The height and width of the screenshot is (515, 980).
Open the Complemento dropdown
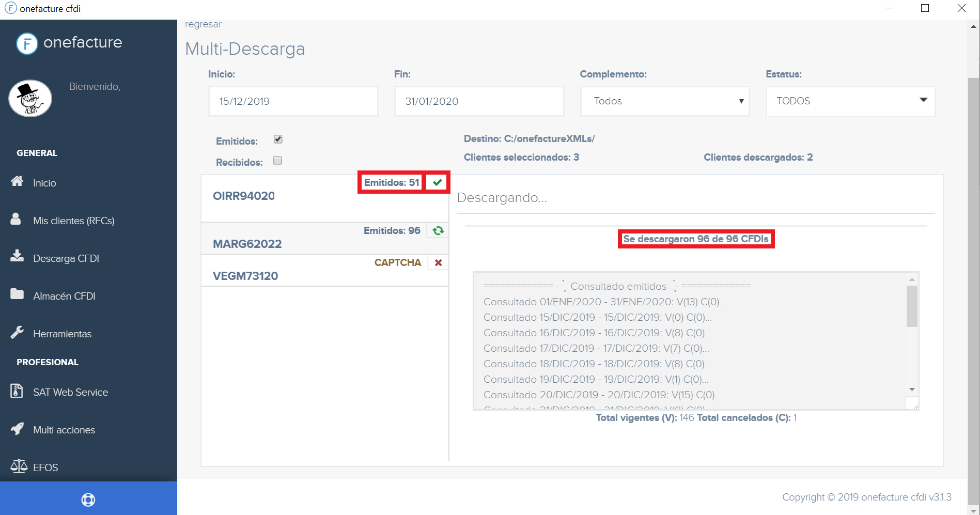pyautogui.click(x=664, y=101)
